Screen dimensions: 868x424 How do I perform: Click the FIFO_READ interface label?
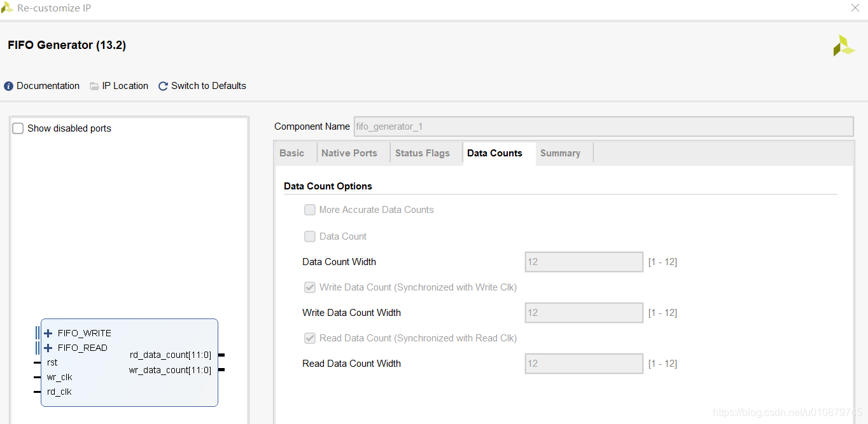83,348
